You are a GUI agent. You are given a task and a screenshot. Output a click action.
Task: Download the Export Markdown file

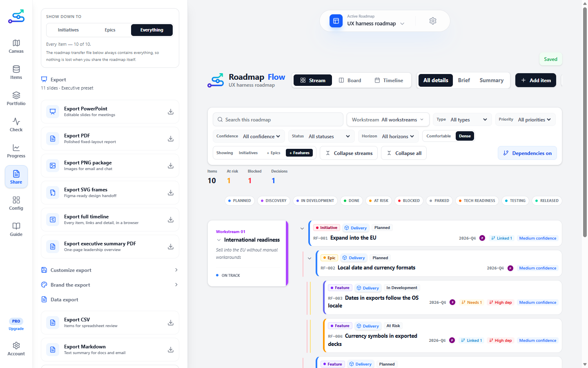(x=171, y=350)
